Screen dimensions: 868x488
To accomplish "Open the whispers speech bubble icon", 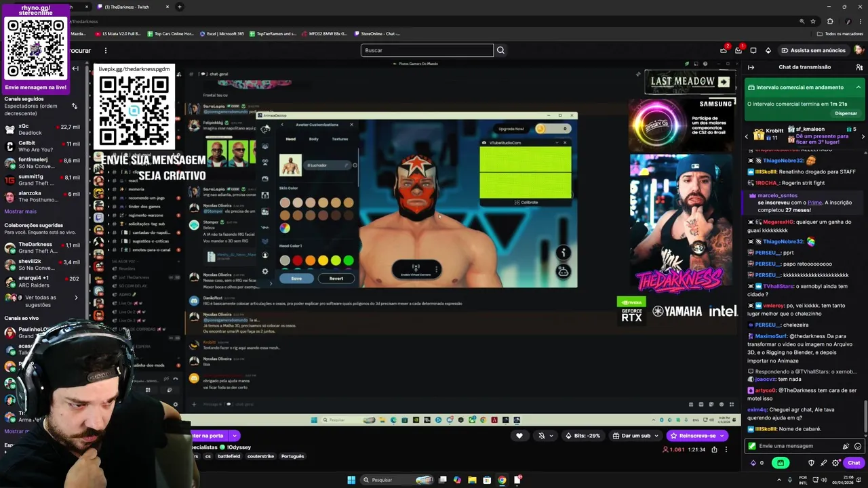I will (753, 50).
